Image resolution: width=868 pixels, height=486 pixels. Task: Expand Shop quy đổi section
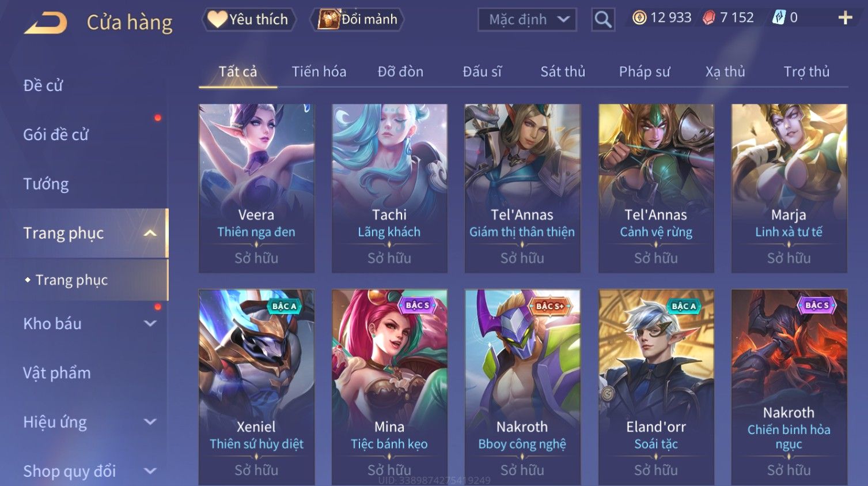[150, 471]
